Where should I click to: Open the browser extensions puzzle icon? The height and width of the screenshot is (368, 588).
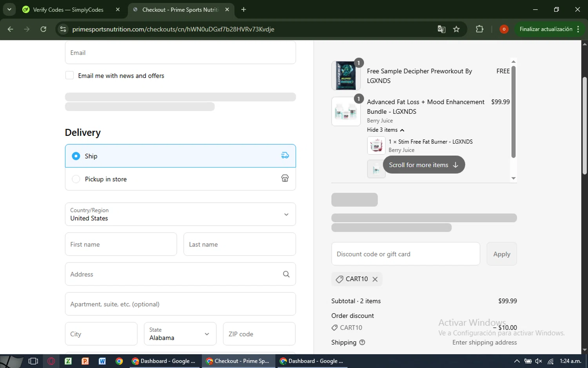tap(479, 29)
